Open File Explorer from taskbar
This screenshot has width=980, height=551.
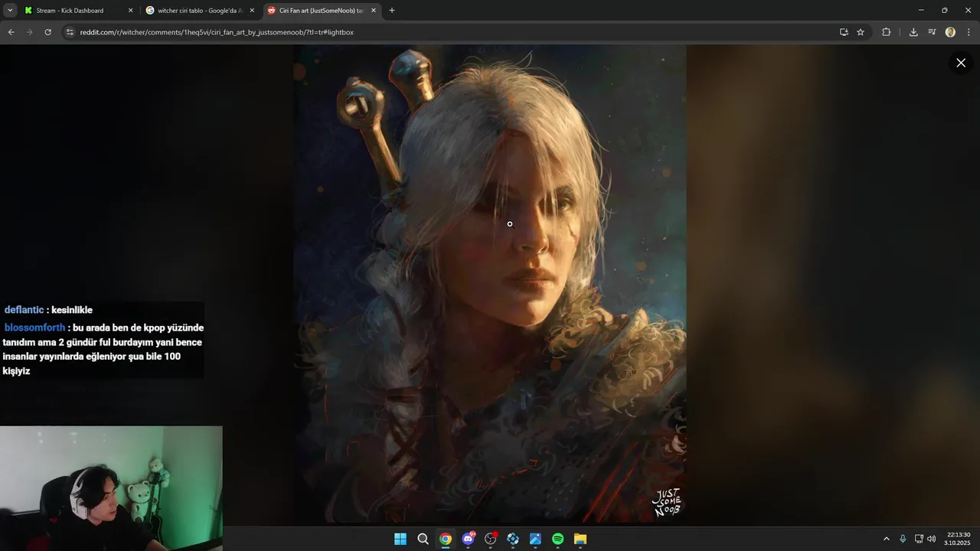580,539
